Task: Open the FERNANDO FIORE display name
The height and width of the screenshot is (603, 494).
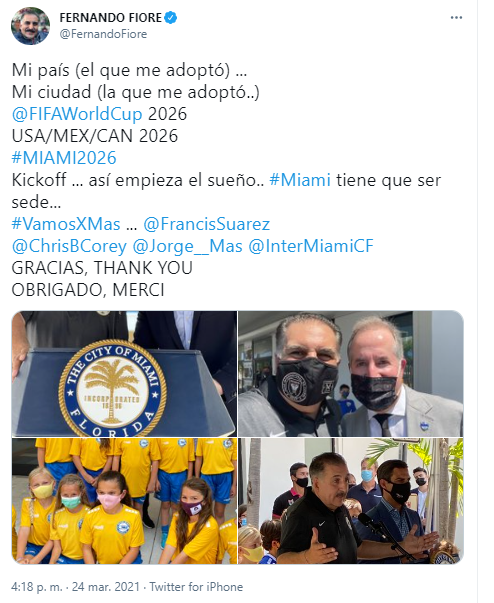Action: 111,18
